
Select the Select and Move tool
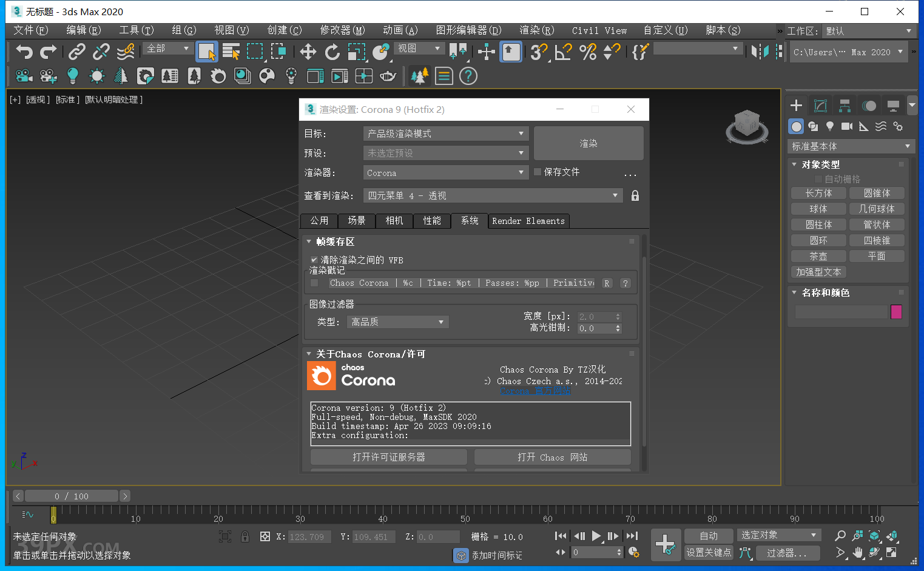(308, 52)
